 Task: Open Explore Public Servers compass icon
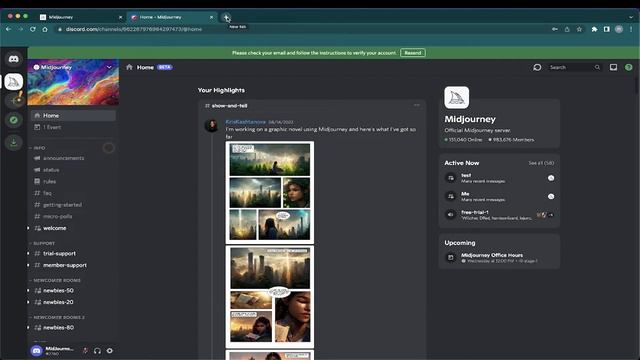13,120
